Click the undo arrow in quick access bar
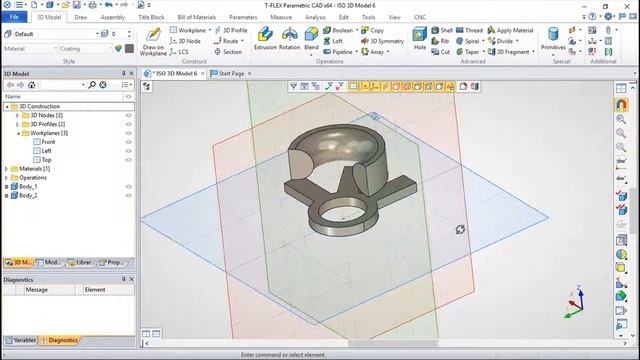Screen dimensions: 640x360 point(108,5)
